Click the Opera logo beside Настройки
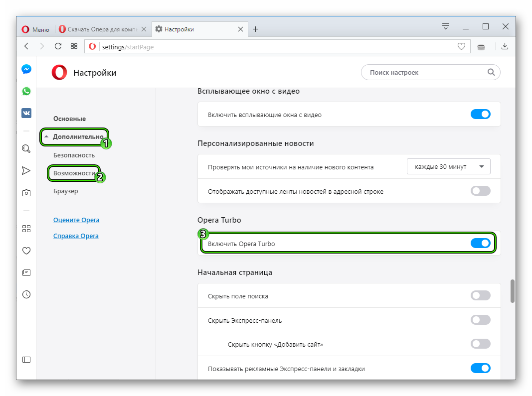Screen dimensions: 532x396 pyautogui.click(x=59, y=73)
